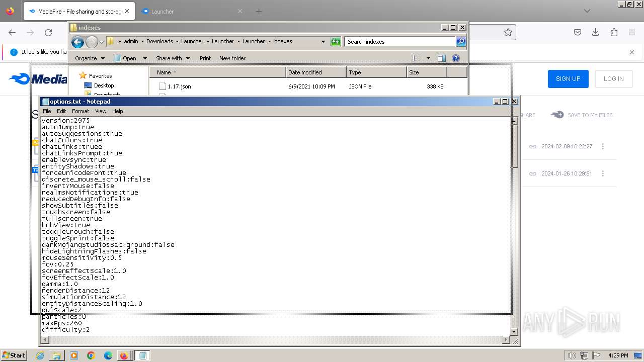Open the views options dropdown arrow

tap(428, 58)
